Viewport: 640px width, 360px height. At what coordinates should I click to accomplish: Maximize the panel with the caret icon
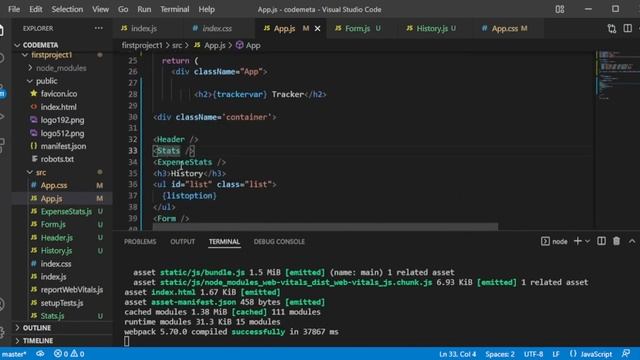coord(632,241)
